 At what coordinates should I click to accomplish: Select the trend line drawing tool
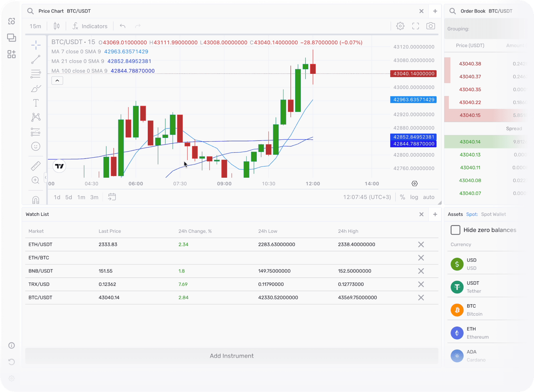pyautogui.click(x=36, y=59)
